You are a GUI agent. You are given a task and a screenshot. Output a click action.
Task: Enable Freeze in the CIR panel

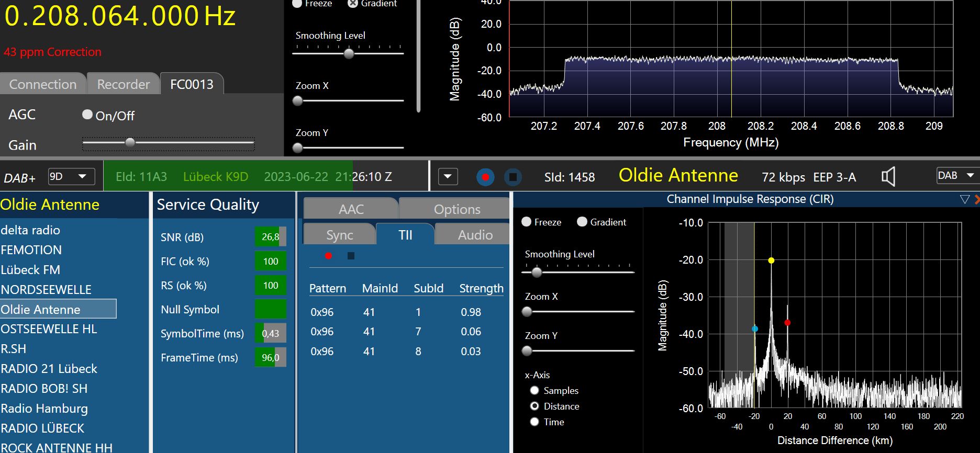point(527,222)
